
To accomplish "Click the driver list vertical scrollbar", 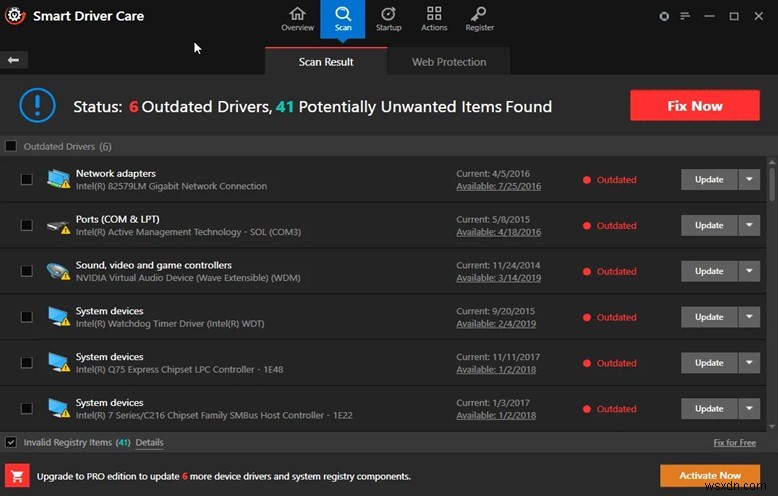I will coord(771,290).
